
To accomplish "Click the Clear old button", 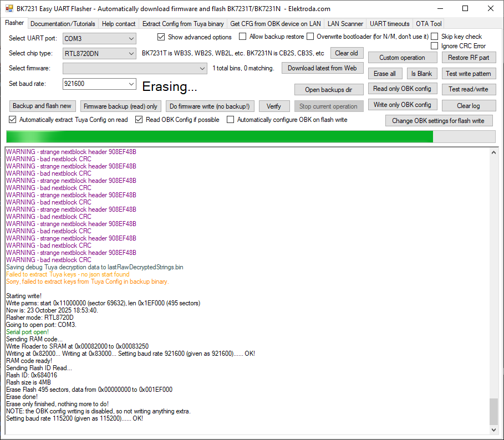I will [347, 53].
